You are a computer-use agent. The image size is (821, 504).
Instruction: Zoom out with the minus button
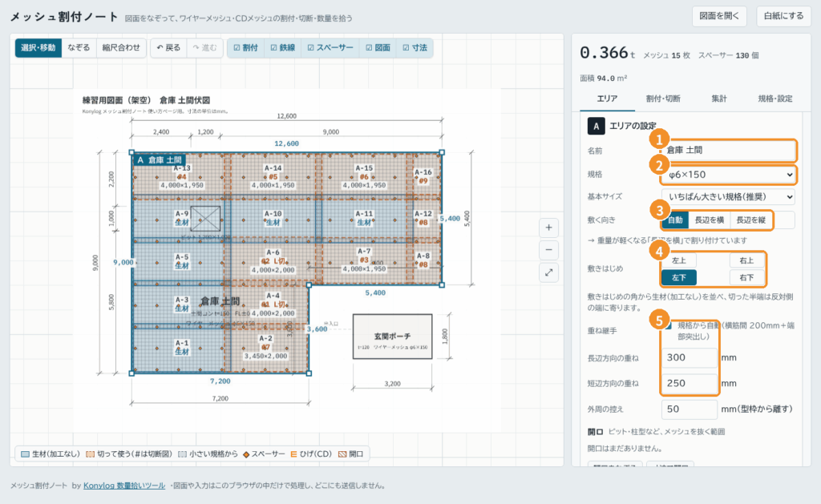coord(548,250)
